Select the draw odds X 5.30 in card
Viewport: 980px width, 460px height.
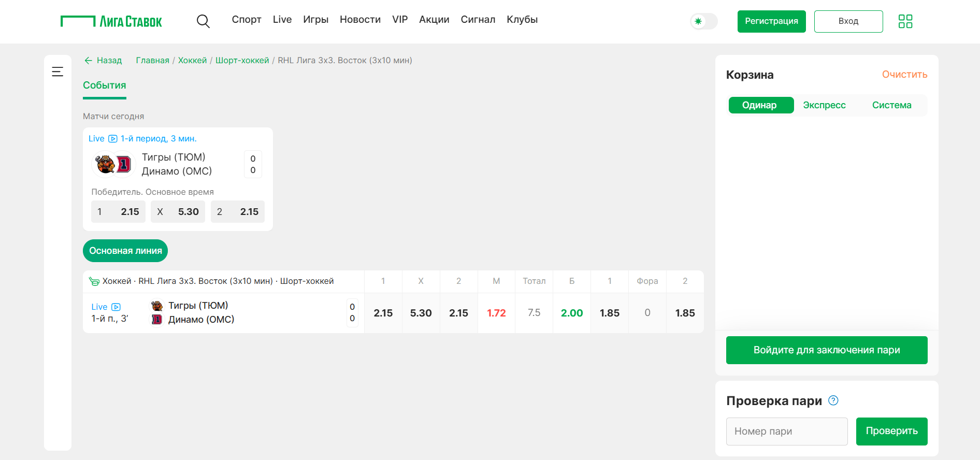pyautogui.click(x=178, y=212)
